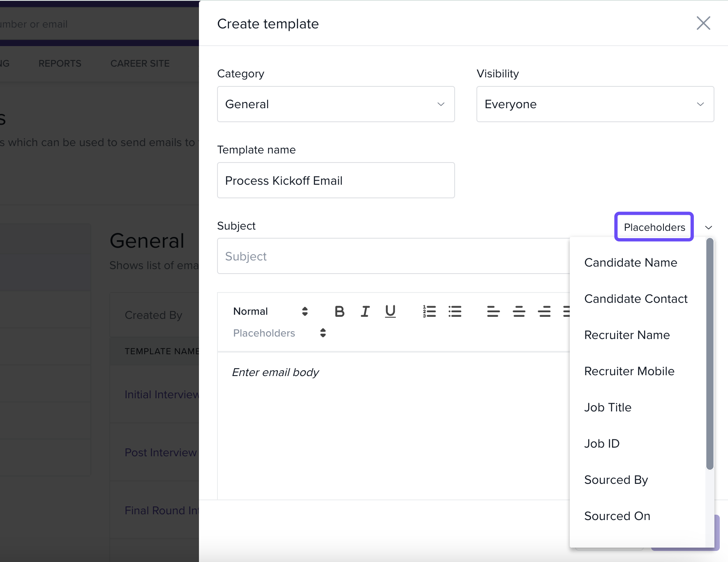Insert a numbered list

[x=429, y=311]
